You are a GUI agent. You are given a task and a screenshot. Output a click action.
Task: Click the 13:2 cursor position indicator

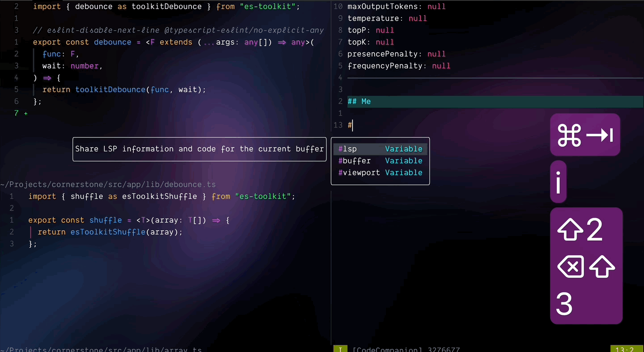pos(626,350)
